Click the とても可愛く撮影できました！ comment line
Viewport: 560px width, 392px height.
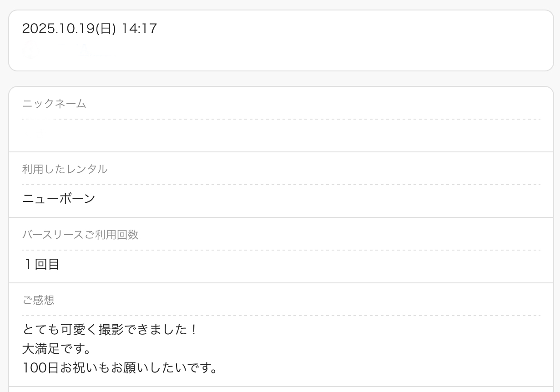pyautogui.click(x=110, y=329)
